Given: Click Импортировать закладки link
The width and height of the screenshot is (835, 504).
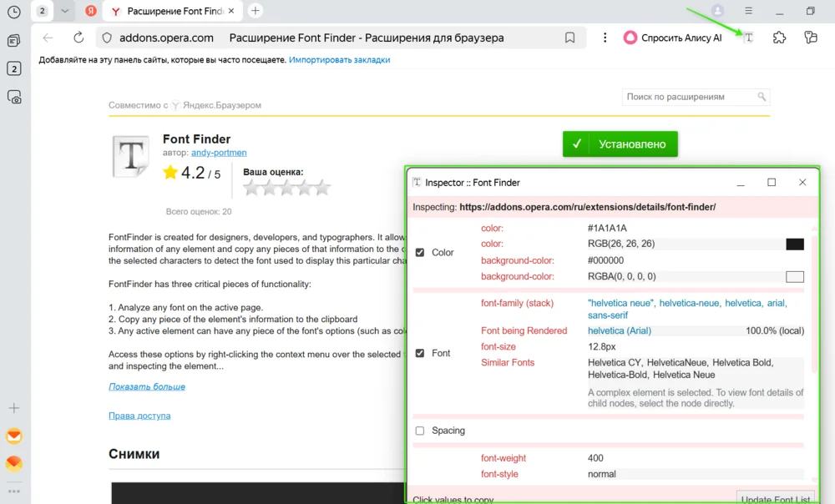Looking at the screenshot, I should click(x=339, y=60).
